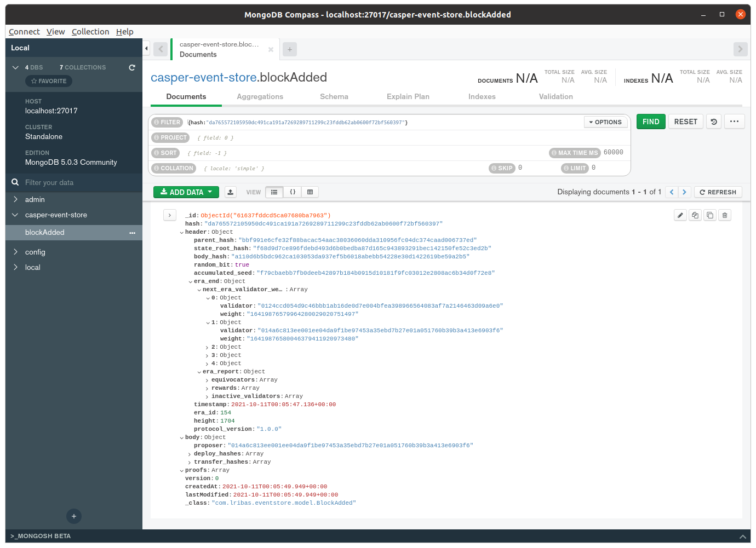The image size is (756, 548).
Task: Click the Refresh documents button
Action: tap(718, 192)
